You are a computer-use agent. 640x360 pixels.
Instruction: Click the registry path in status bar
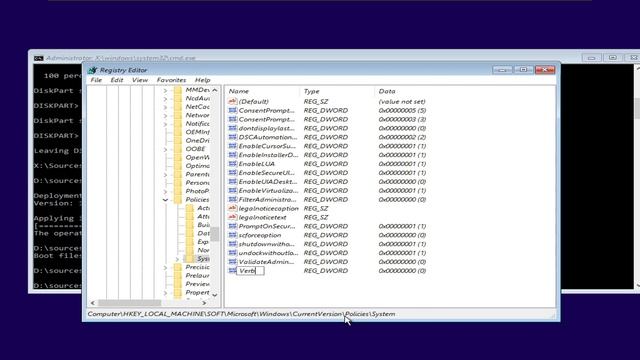241,314
